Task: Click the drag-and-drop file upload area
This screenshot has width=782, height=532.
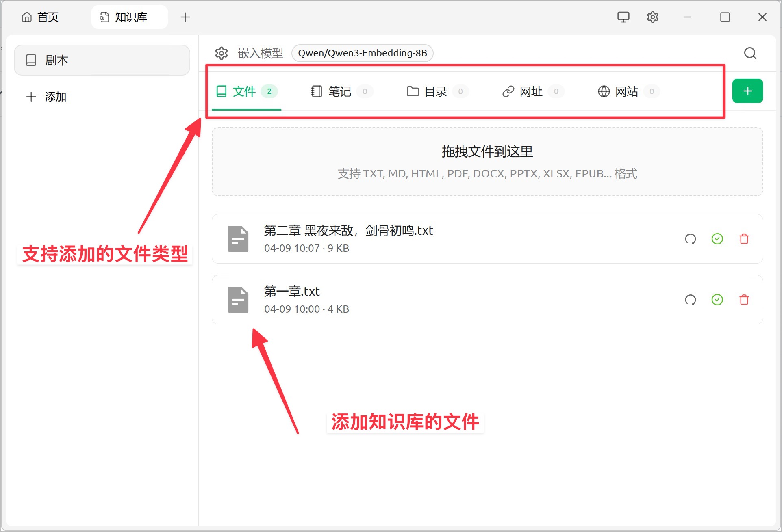Action: 487,162
